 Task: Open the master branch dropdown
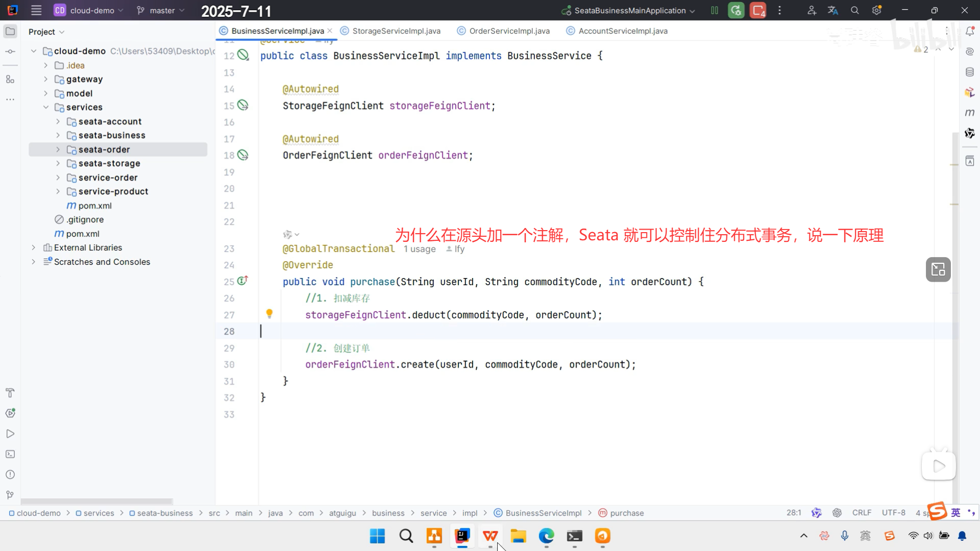coord(161,10)
